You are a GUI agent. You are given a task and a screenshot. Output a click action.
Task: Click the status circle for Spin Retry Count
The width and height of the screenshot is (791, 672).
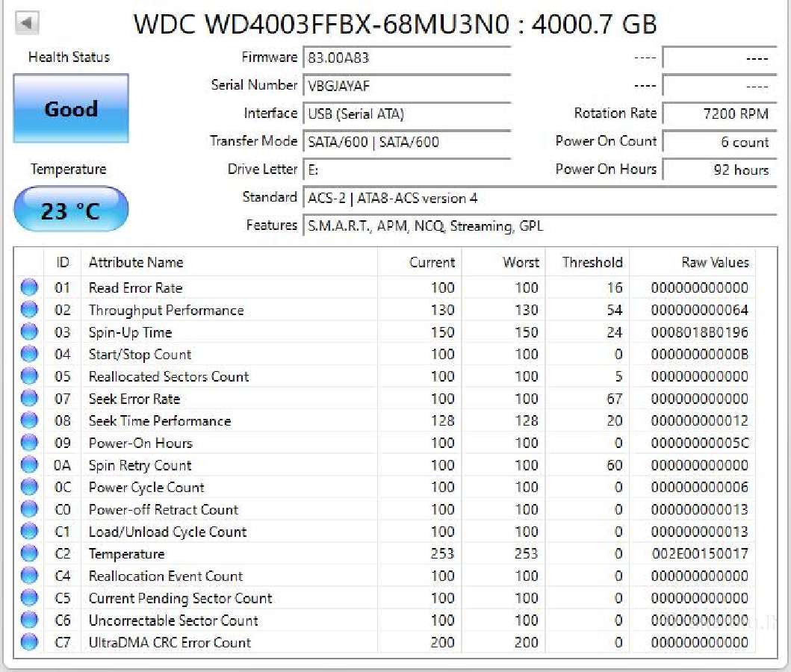pos(29,465)
